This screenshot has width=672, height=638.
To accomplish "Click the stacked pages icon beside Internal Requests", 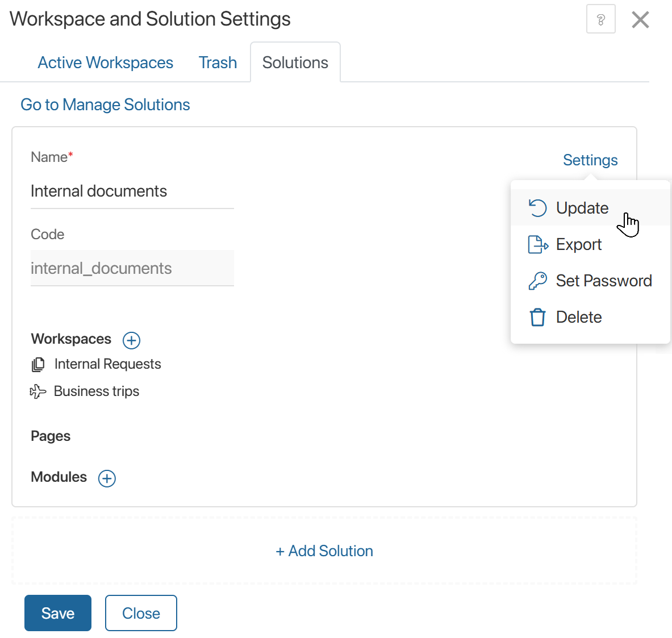I will coord(37,364).
